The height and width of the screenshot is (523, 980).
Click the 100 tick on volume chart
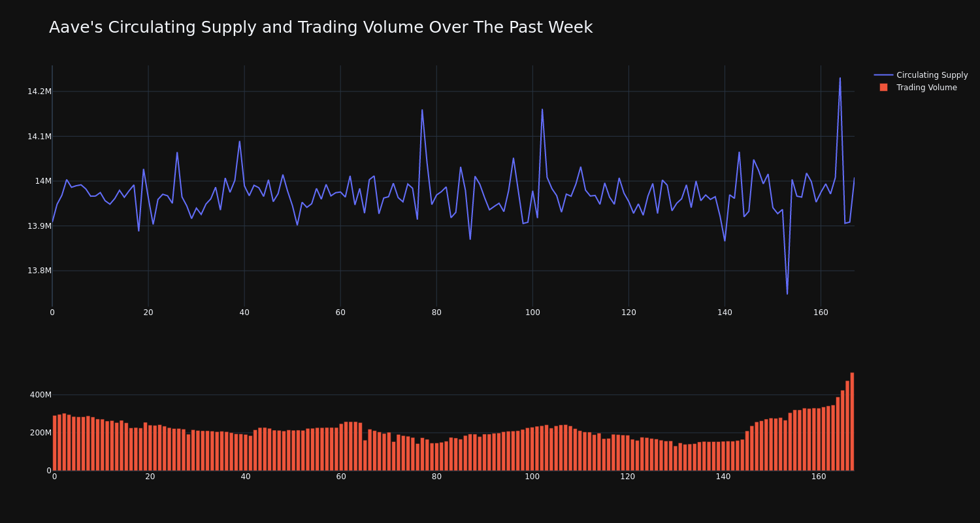click(532, 477)
